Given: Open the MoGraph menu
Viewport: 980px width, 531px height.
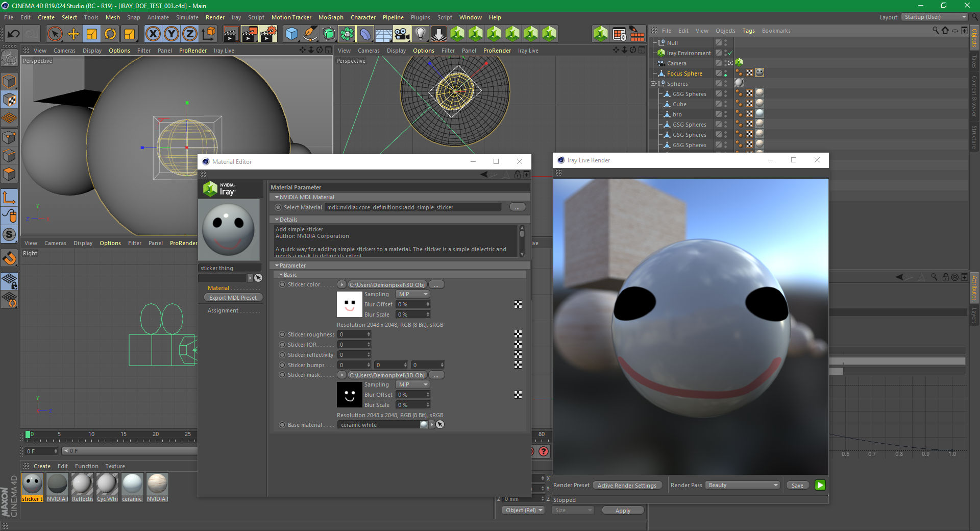Looking at the screenshot, I should coord(331,17).
